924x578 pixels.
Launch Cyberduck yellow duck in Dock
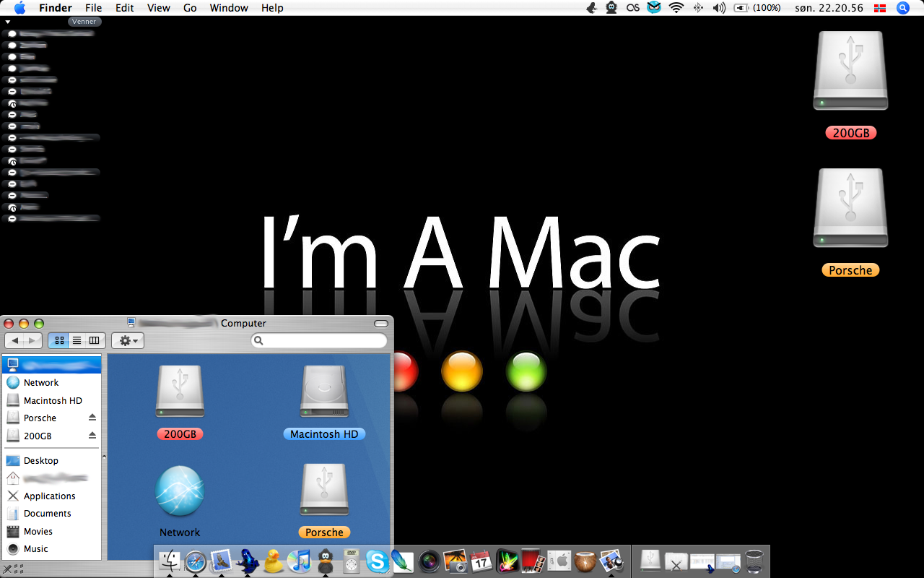(x=273, y=561)
